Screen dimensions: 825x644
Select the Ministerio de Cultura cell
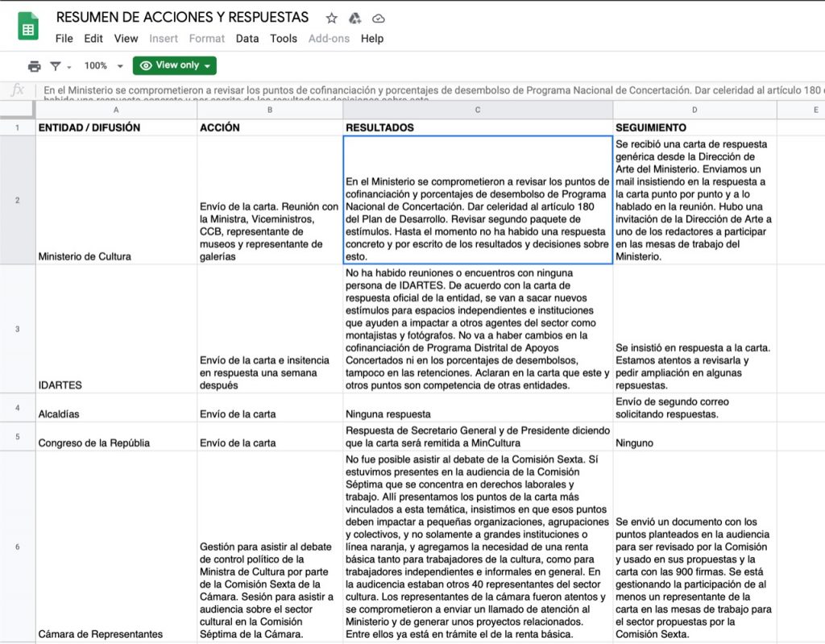pyautogui.click(x=116, y=200)
